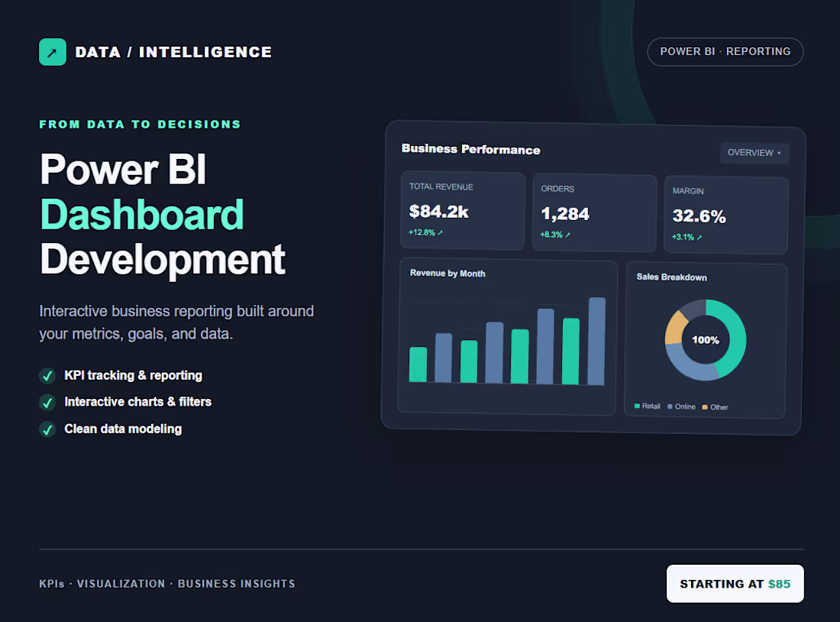Screen dimensions: 840x622
Task: Click the $84.2k revenue value
Action: (439, 212)
